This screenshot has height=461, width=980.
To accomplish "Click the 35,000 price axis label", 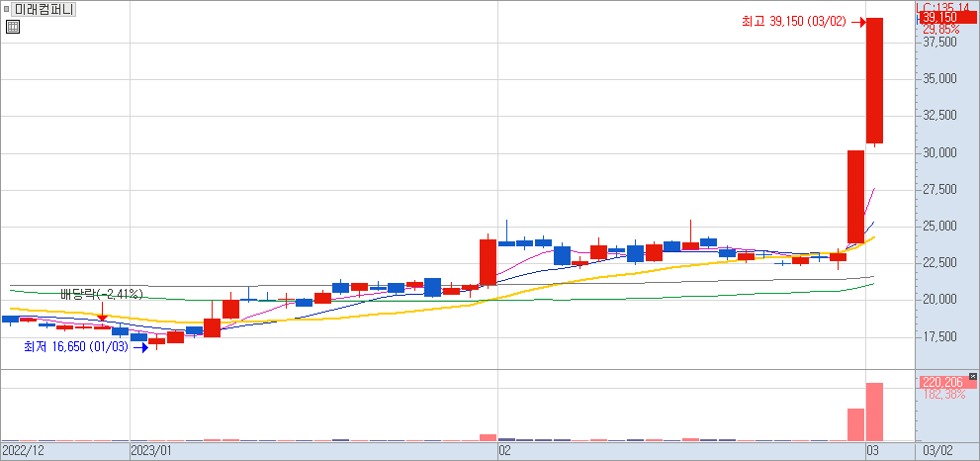I will (940, 79).
